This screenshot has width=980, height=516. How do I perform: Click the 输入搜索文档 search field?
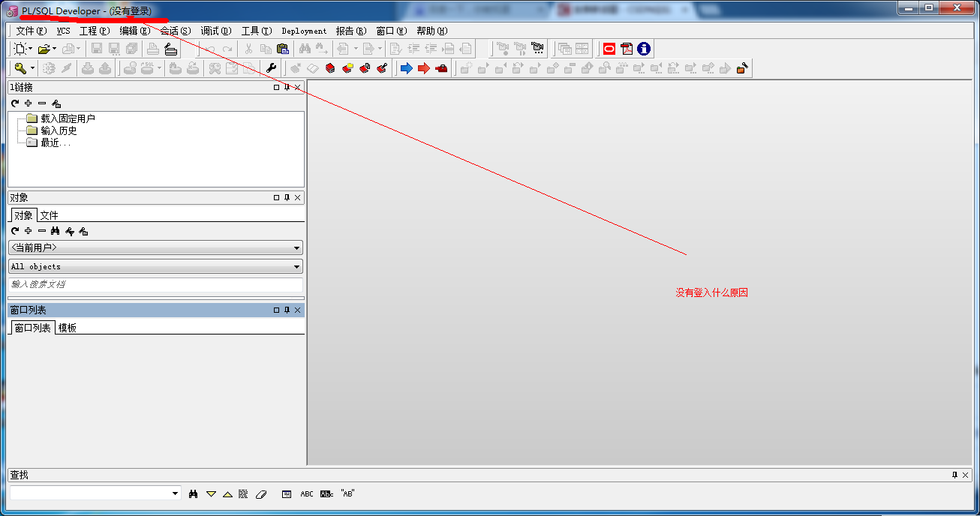pyautogui.click(x=155, y=285)
